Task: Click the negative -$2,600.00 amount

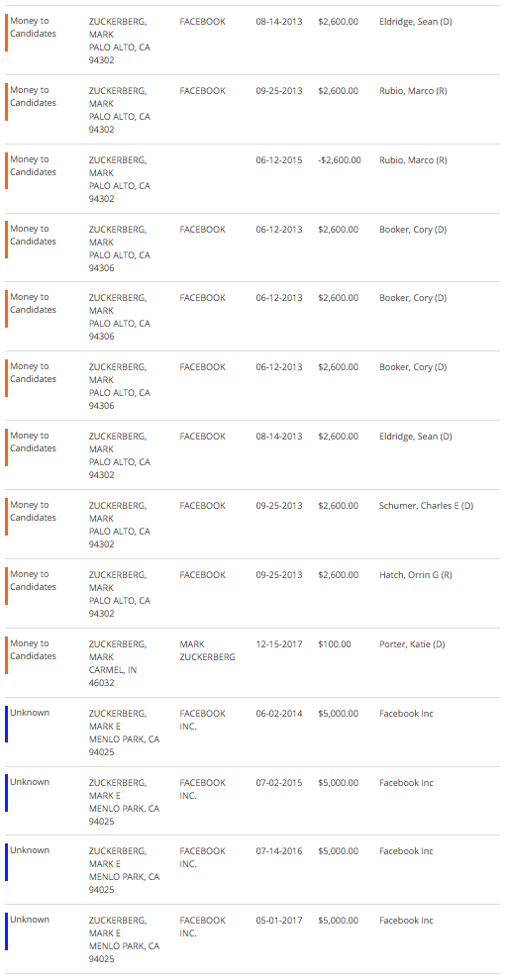Action: tap(340, 160)
